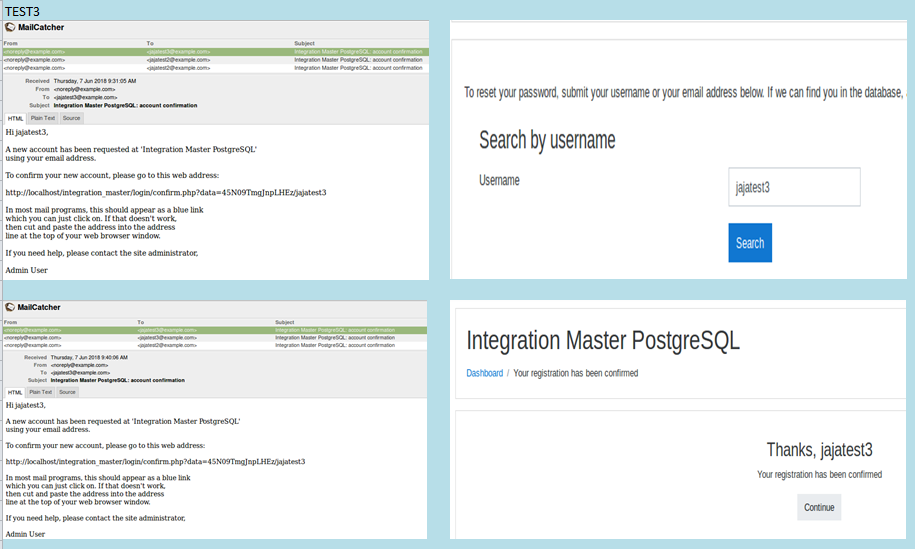915x549 pixels.
Task: Click MailCatcher logo icon in bottom window
Action: [x=10, y=307]
